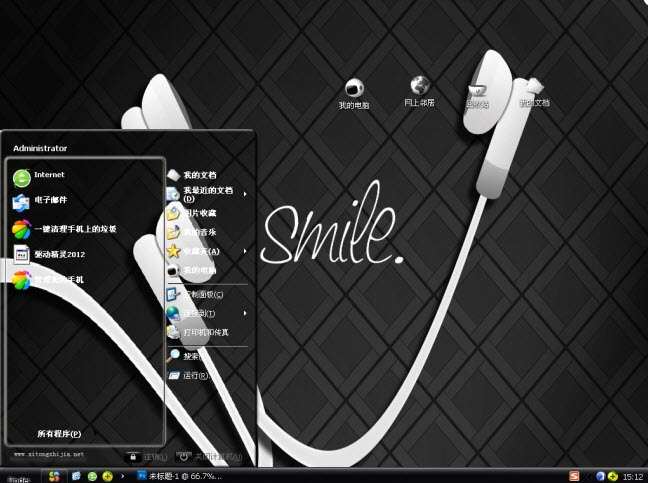The image size is (648, 483).
Task: Click the www.xitongzhijia.net link
Action: tap(49, 454)
